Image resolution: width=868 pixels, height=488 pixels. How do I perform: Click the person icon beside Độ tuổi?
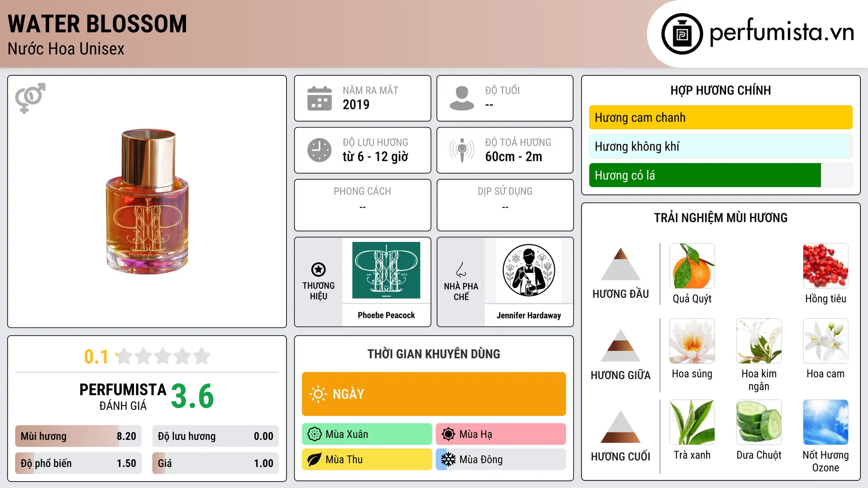(462, 98)
